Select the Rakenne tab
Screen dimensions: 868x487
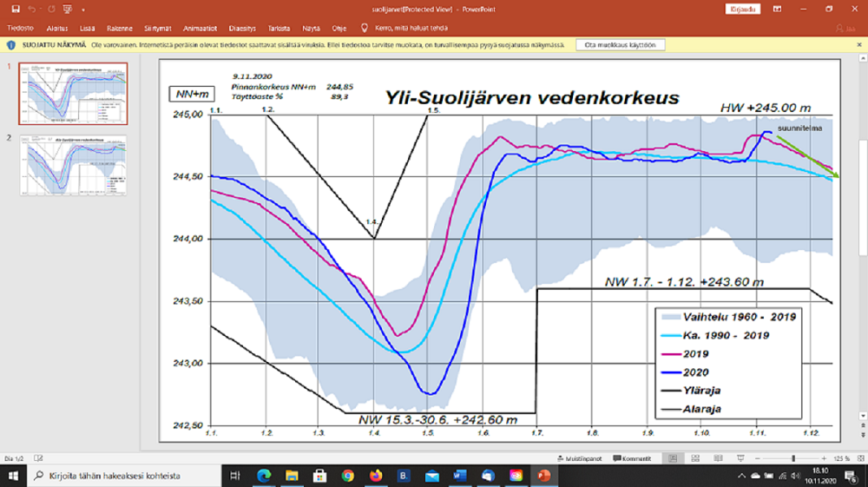120,29
